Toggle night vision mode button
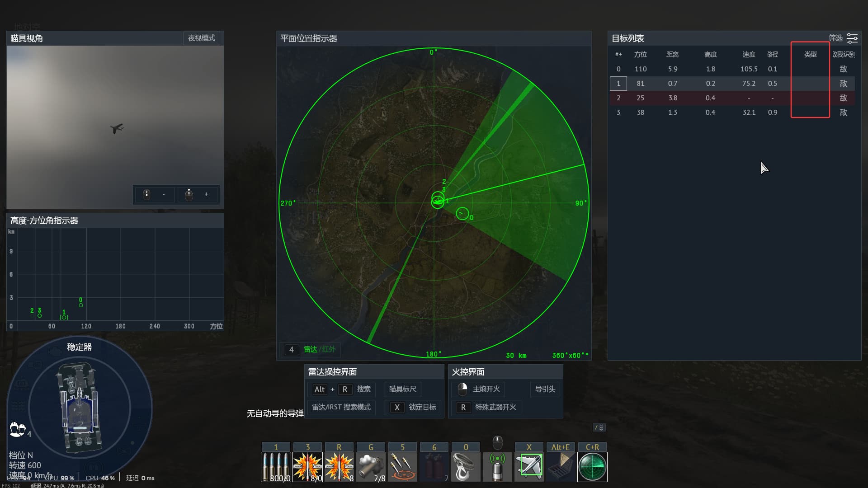Viewport: 868px width, 488px height. (x=202, y=38)
